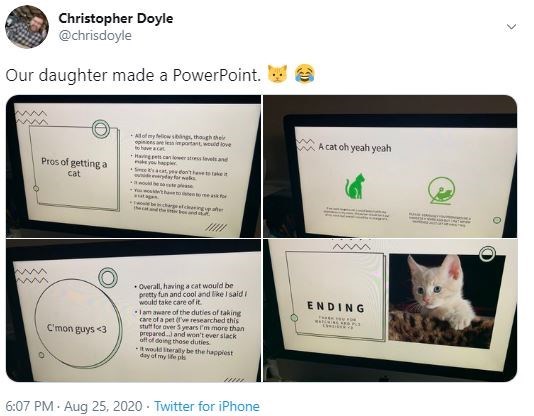The width and height of the screenshot is (534, 416).
Task: Open Christopher Doyle's profile avatar
Action: [27, 27]
